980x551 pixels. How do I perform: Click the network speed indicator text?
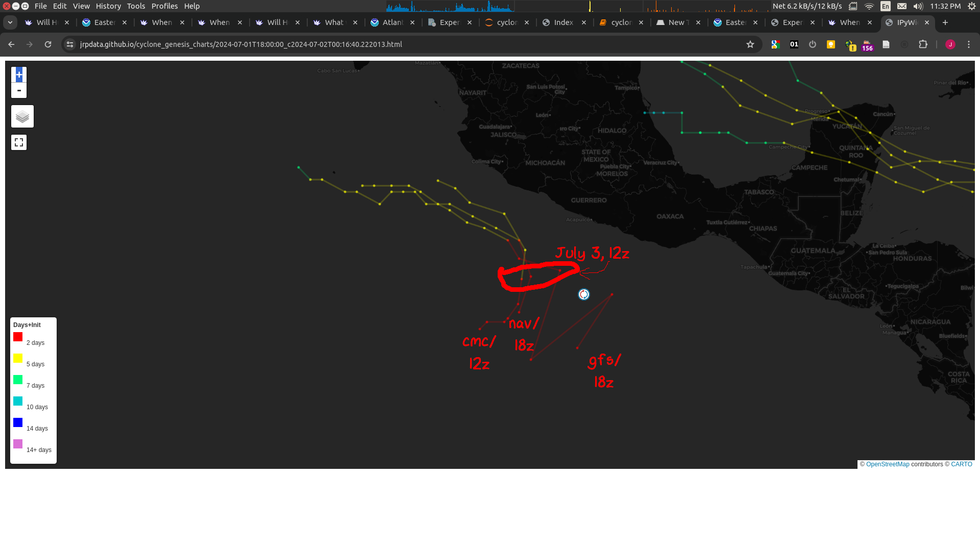807,6
